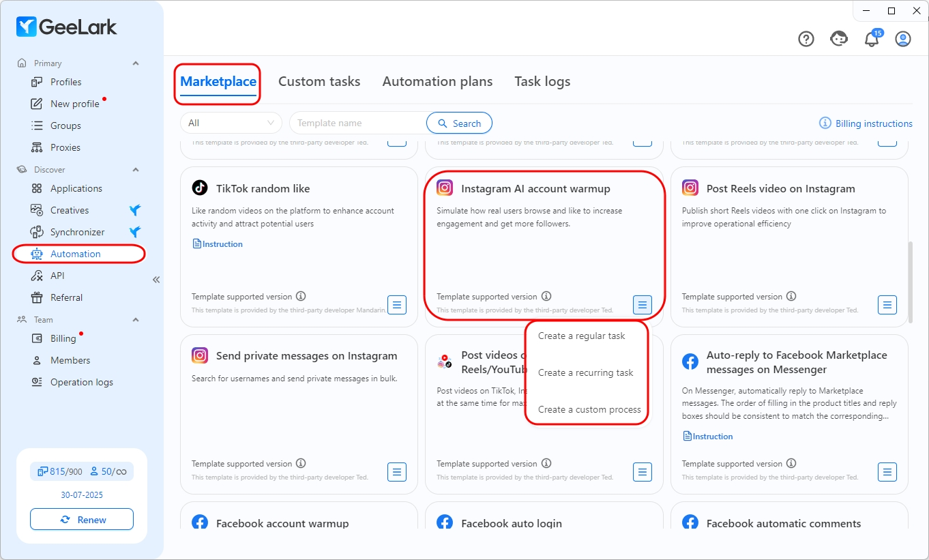This screenshot has width=929, height=560.
Task: Open menu icon on Post Reels video card
Action: point(887,304)
